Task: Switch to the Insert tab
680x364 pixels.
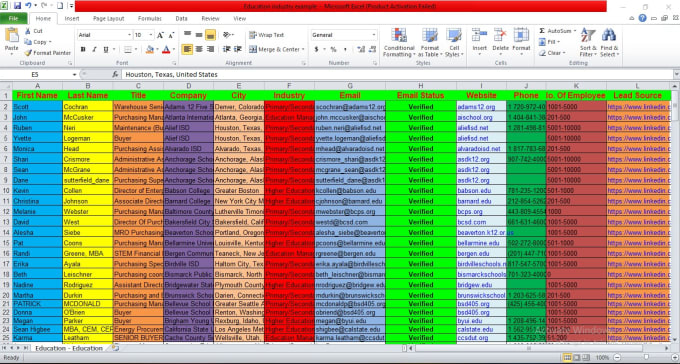Action: point(72,19)
